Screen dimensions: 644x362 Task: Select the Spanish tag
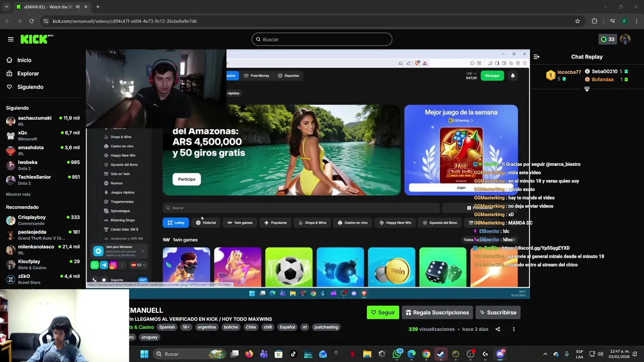point(167,327)
